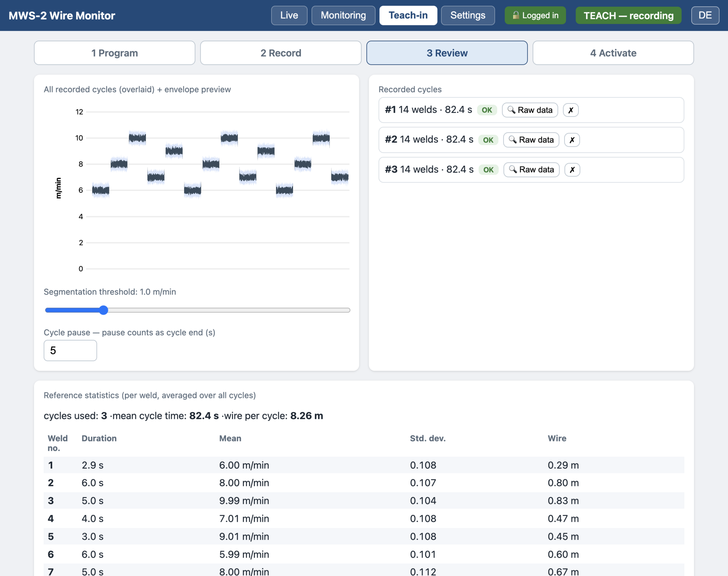Show Raw data for cycle #3
Viewport: 728px width, 576px height.
(x=531, y=170)
